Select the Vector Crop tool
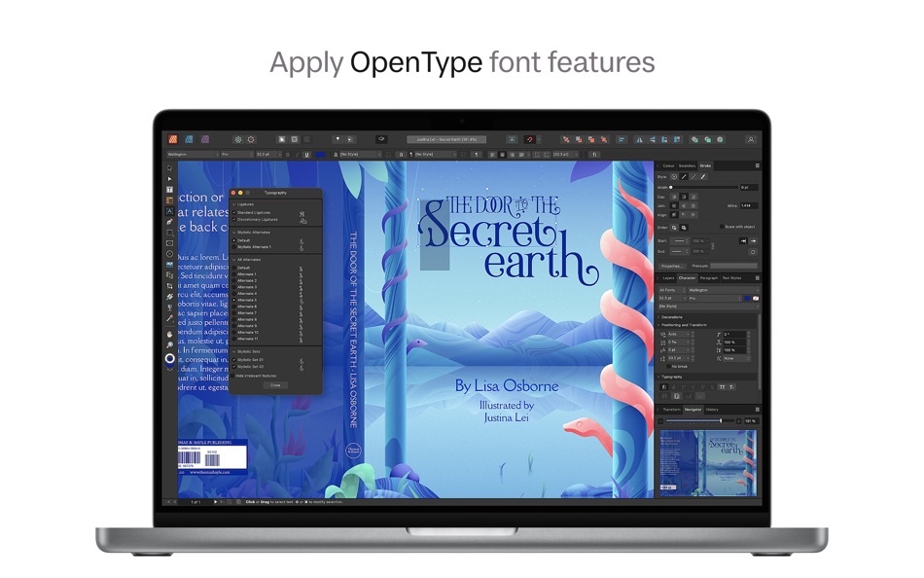This screenshot has width=924, height=578. [169, 286]
